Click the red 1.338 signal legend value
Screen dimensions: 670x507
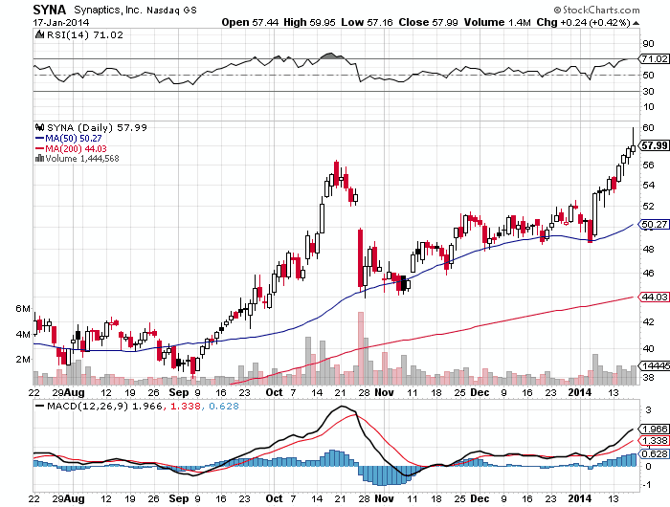pyautogui.click(x=185, y=406)
